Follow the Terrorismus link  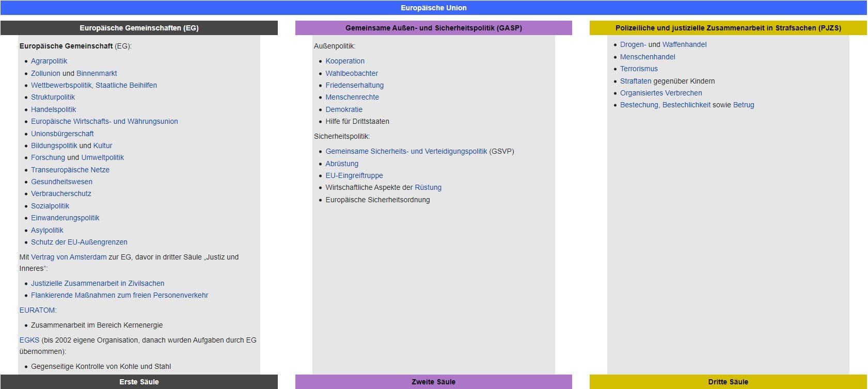[639, 69]
